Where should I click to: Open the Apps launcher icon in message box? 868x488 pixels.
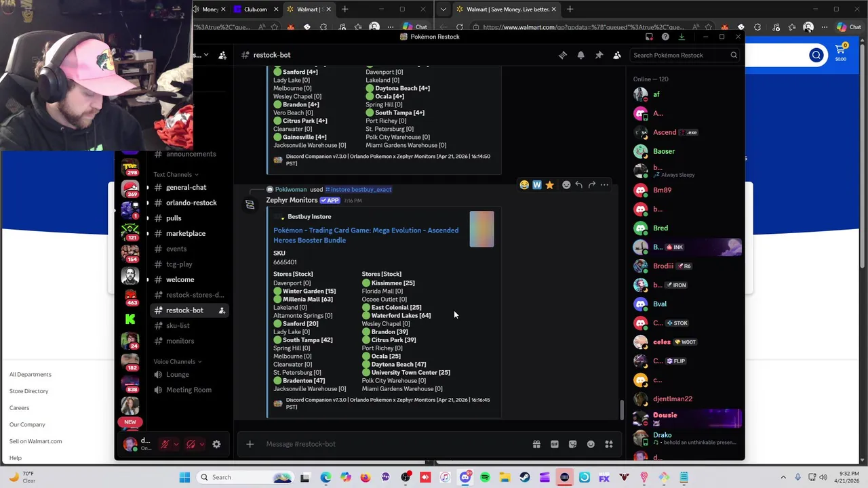(609, 444)
